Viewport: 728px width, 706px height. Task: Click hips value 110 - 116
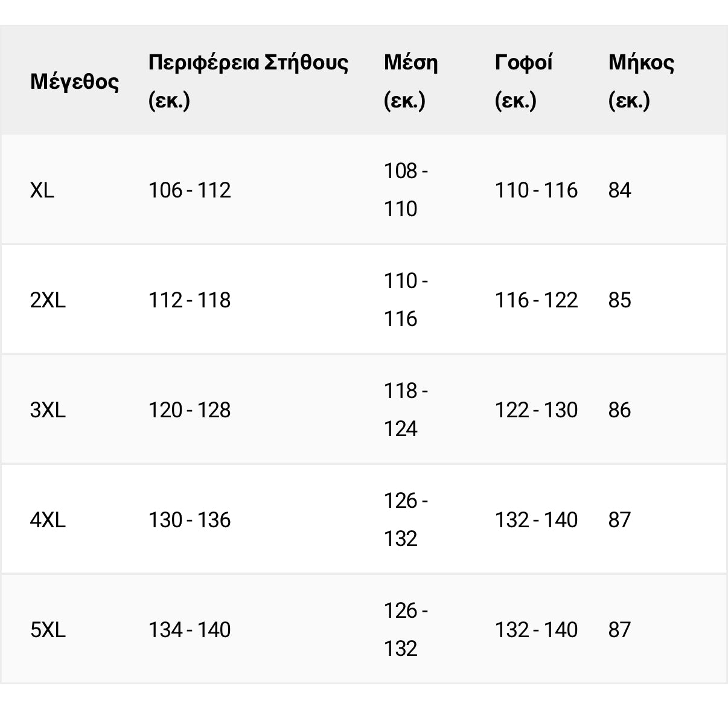pos(536,190)
